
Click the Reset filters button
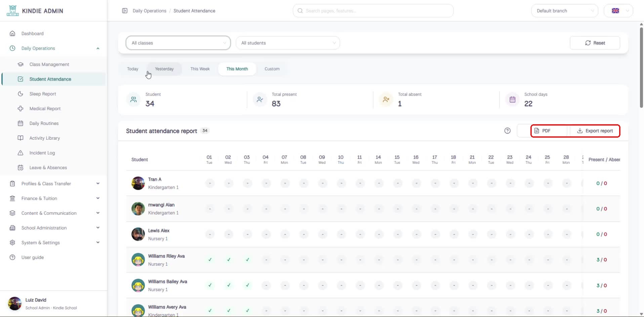595,43
